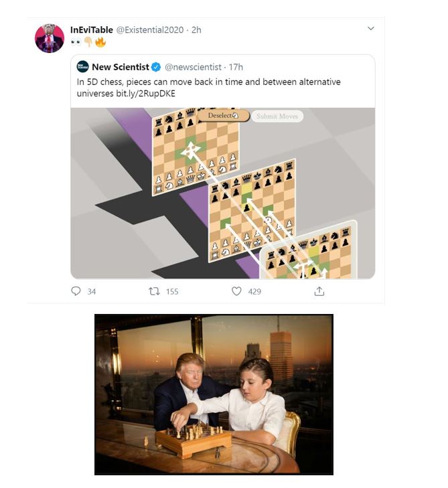Image resolution: width=448 pixels, height=488 pixels.
Task: Open the chess-playing photo below the tweet
Action: (x=214, y=394)
